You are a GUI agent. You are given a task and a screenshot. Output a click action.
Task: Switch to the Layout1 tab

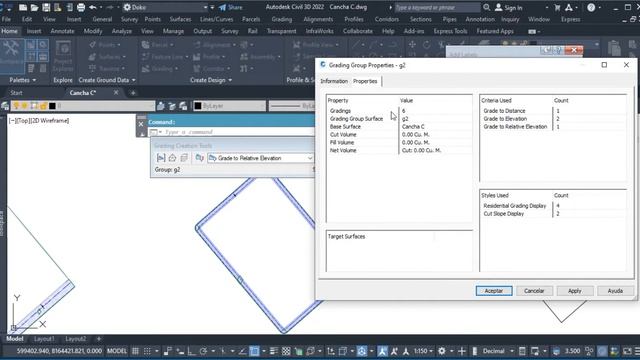[44, 339]
